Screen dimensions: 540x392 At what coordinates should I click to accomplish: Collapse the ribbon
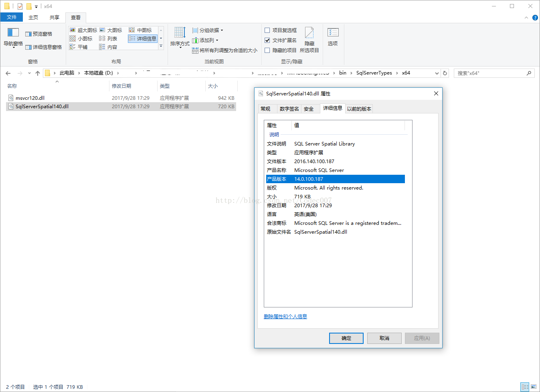coord(526,18)
